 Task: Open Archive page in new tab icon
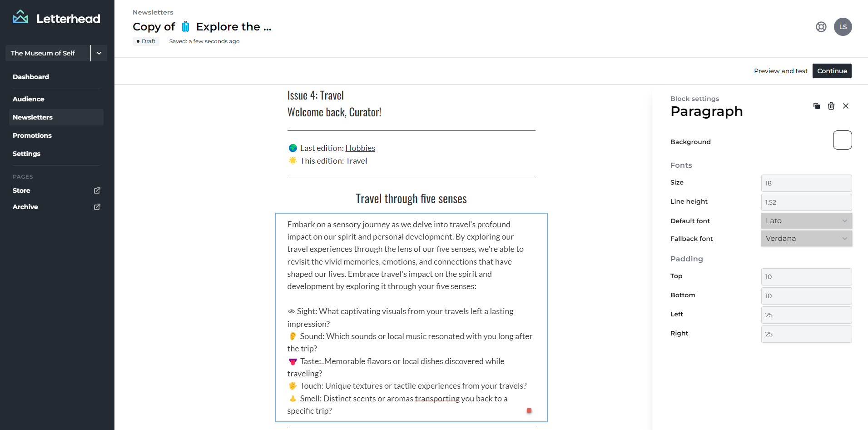click(x=97, y=207)
